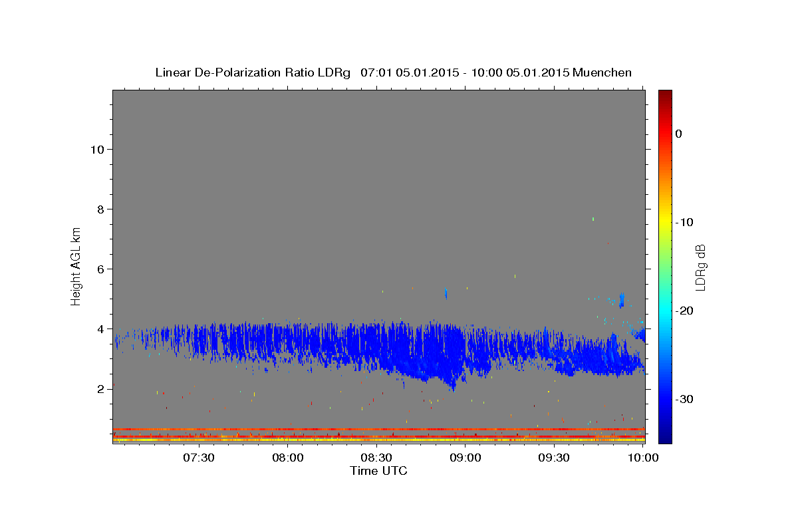
Task: Click the cyan region of the colorbar
Action: [665, 311]
